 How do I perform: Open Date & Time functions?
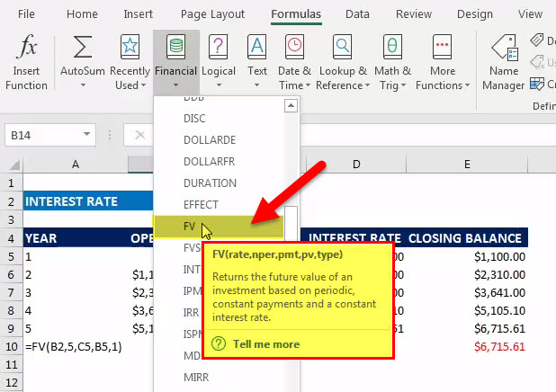[x=294, y=62]
